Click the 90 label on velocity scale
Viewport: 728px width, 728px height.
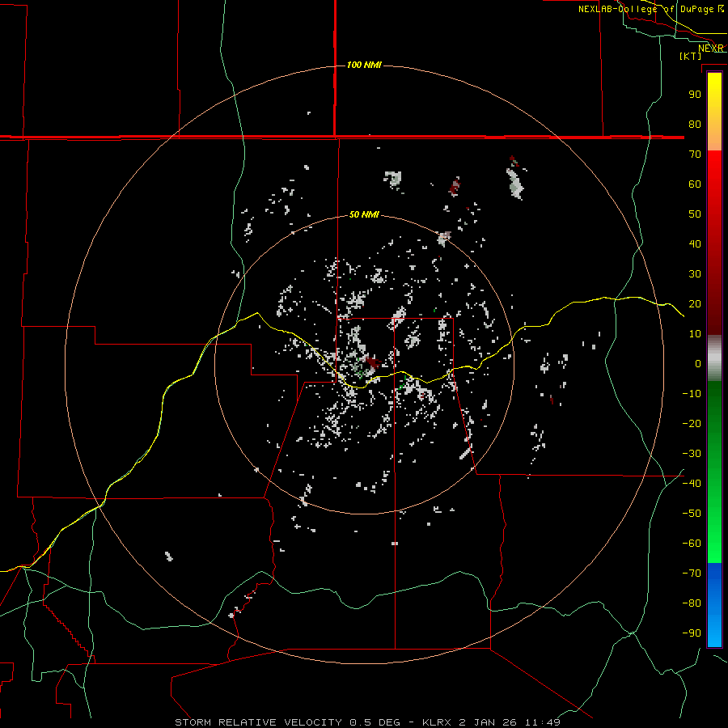(x=695, y=95)
